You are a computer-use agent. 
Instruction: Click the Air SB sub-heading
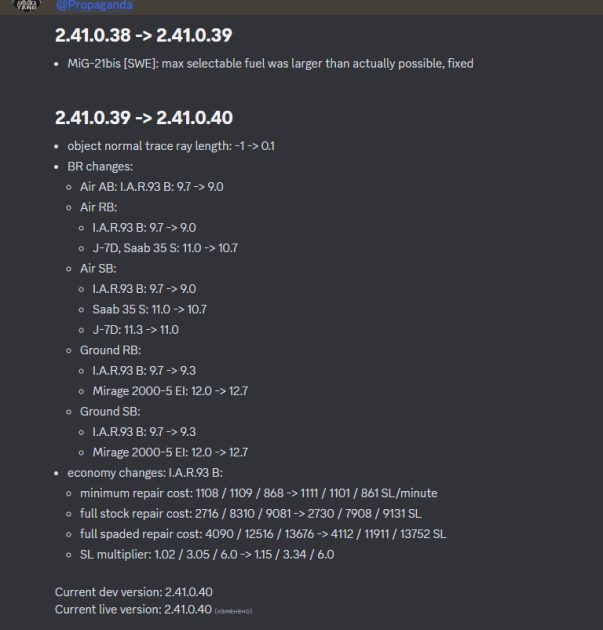coord(98,268)
